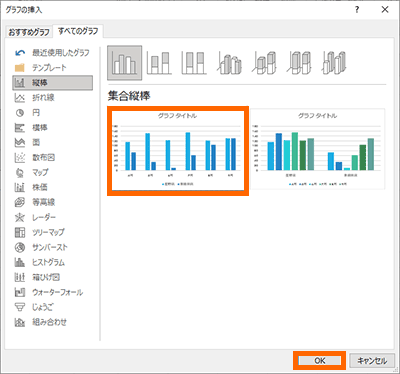This screenshot has height=374, width=400.
Task: Select じょうご funnel chart category
Action: point(52,307)
